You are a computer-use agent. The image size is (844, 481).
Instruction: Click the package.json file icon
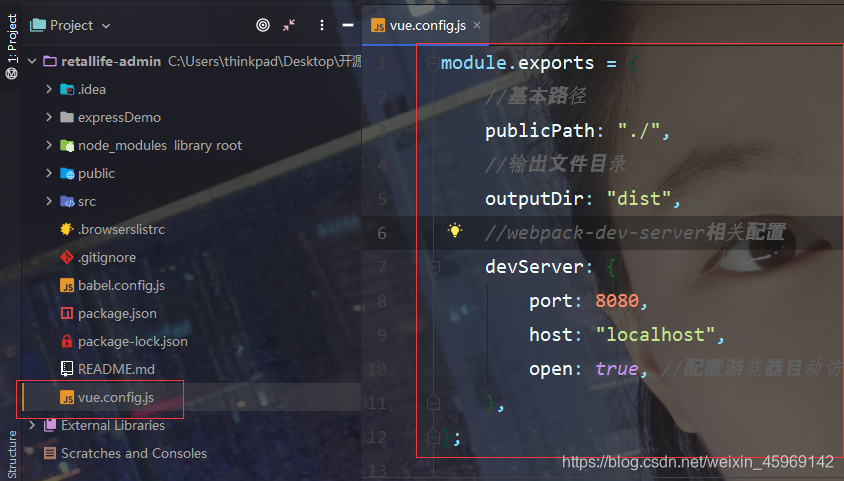coord(67,313)
